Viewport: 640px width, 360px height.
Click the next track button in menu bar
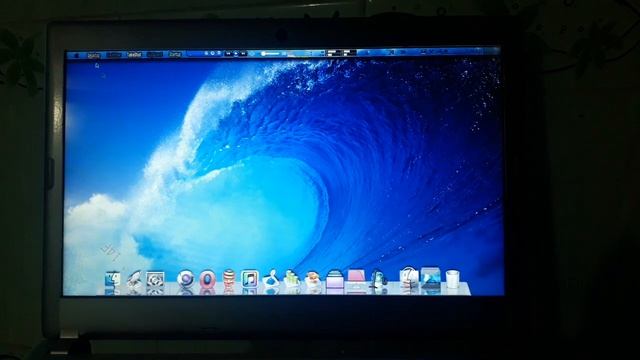tap(243, 53)
